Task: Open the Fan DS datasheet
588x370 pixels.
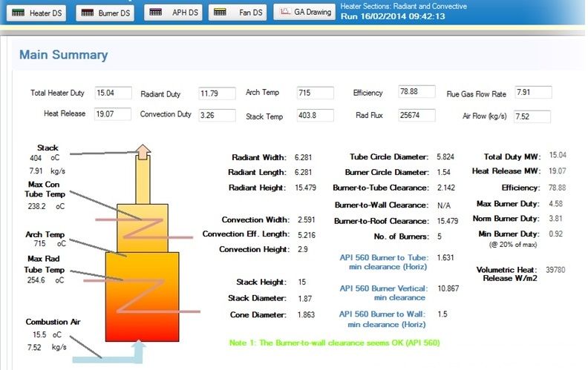Action: (x=238, y=13)
